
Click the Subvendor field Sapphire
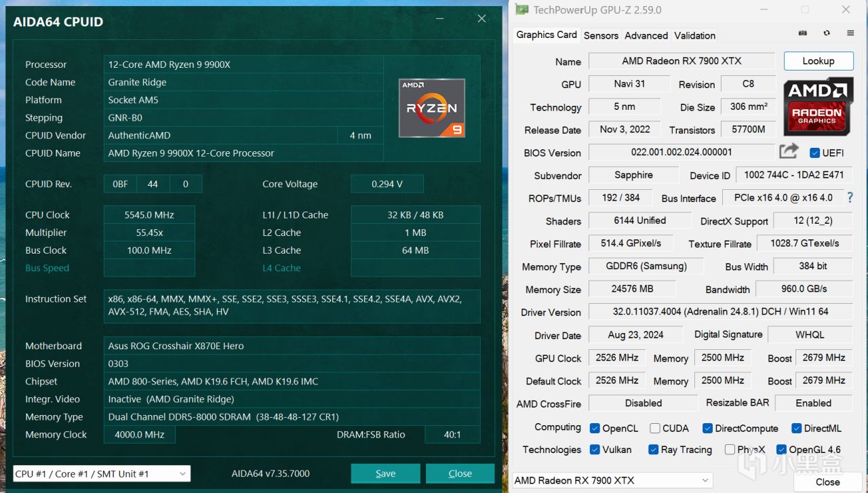pyautogui.click(x=633, y=175)
